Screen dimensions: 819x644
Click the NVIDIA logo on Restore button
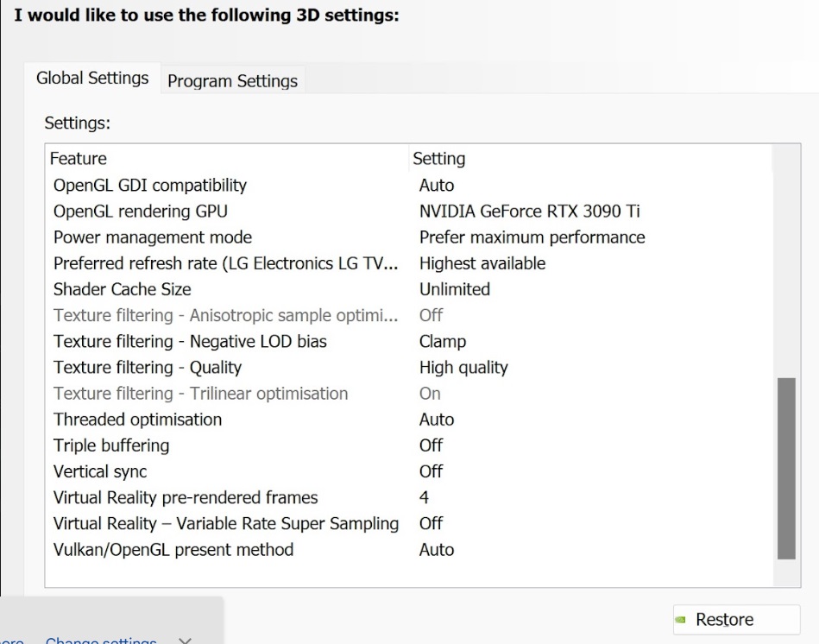tap(680, 620)
